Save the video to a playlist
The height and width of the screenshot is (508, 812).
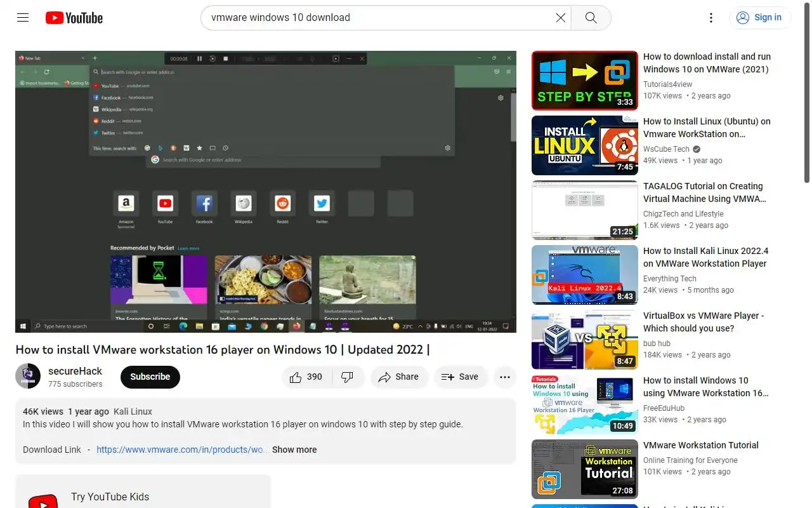(461, 377)
